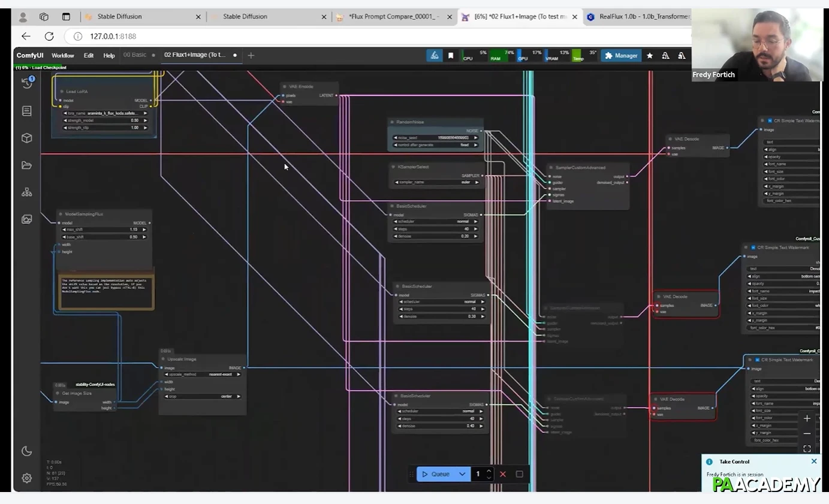
Task: Click the star icon beside Manager
Action: point(650,55)
